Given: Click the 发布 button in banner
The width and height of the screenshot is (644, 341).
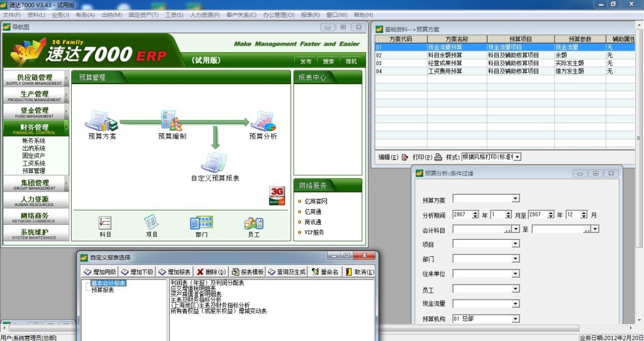Looking at the screenshot, I should pos(306,62).
